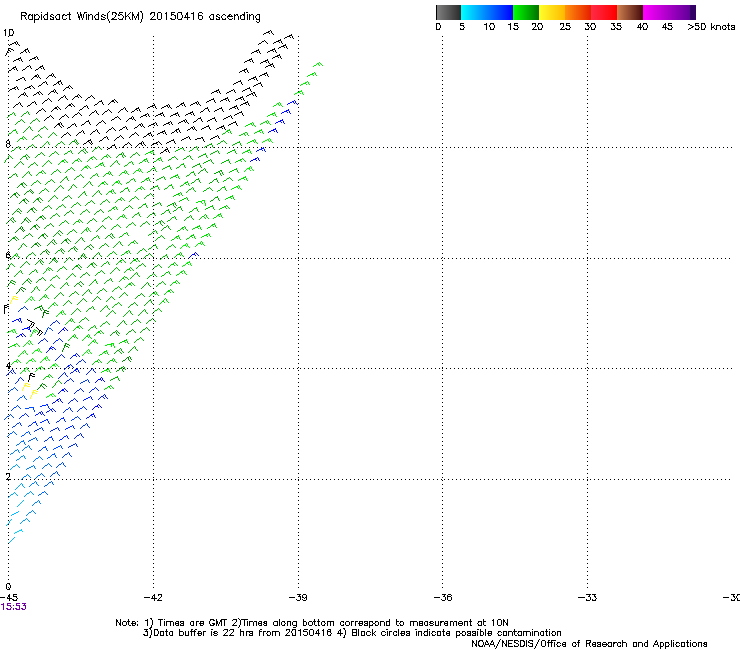The width and height of the screenshot is (740, 650).
Task: Click the legend tick label '25'
Action: pos(565,27)
